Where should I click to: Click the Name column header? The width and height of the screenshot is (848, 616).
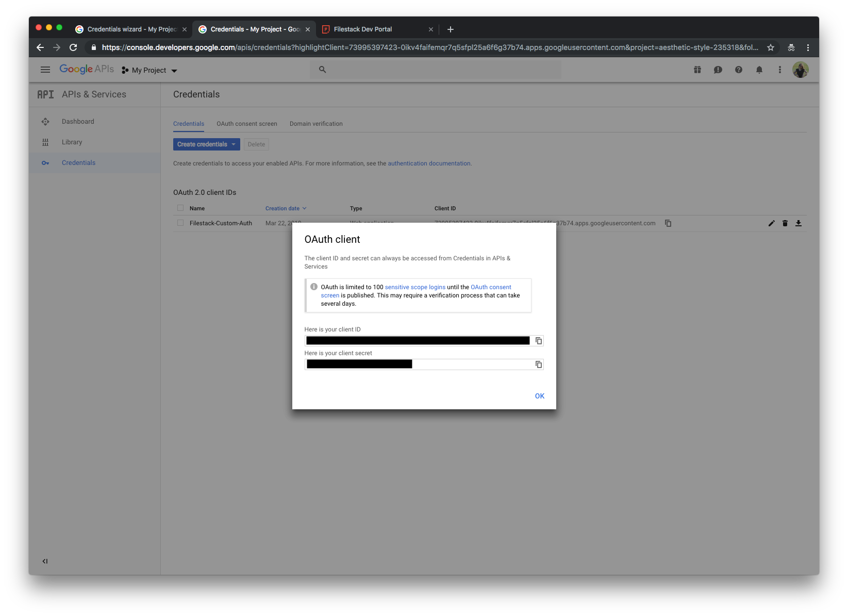pyautogui.click(x=197, y=209)
